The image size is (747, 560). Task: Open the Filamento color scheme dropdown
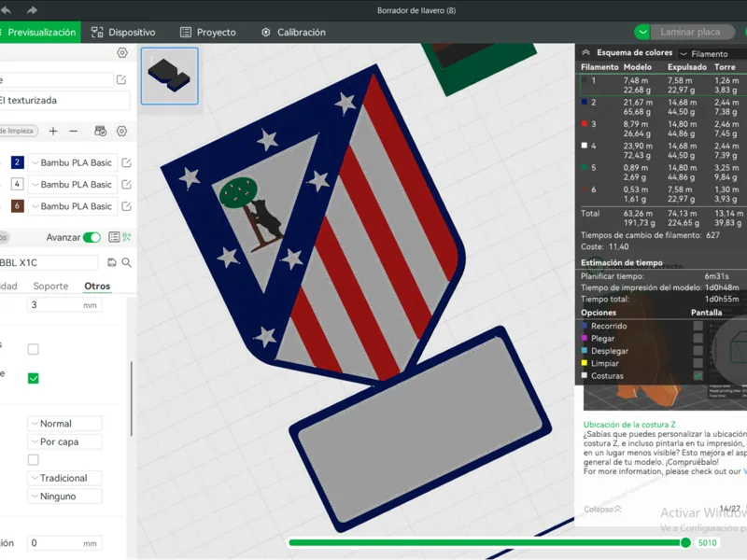point(712,53)
